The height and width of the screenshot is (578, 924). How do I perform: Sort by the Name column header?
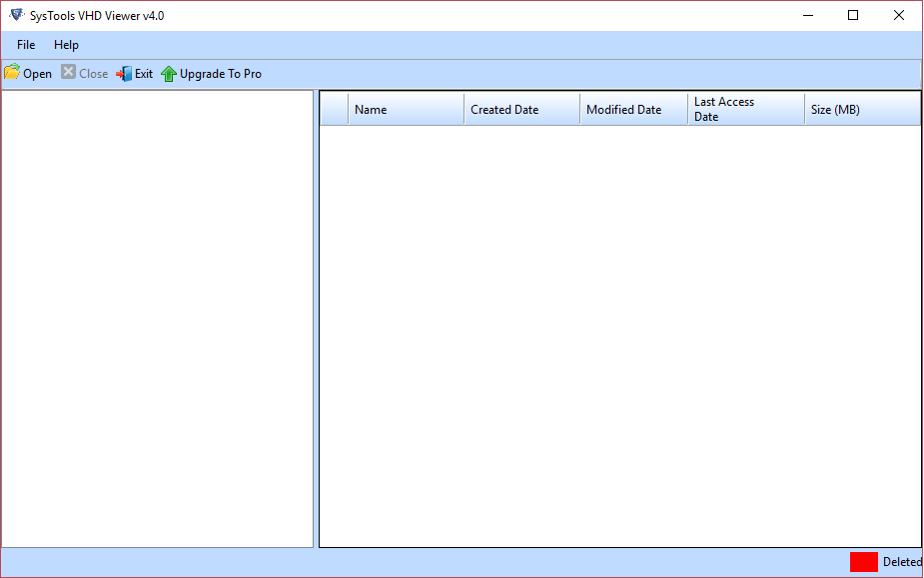tap(406, 109)
